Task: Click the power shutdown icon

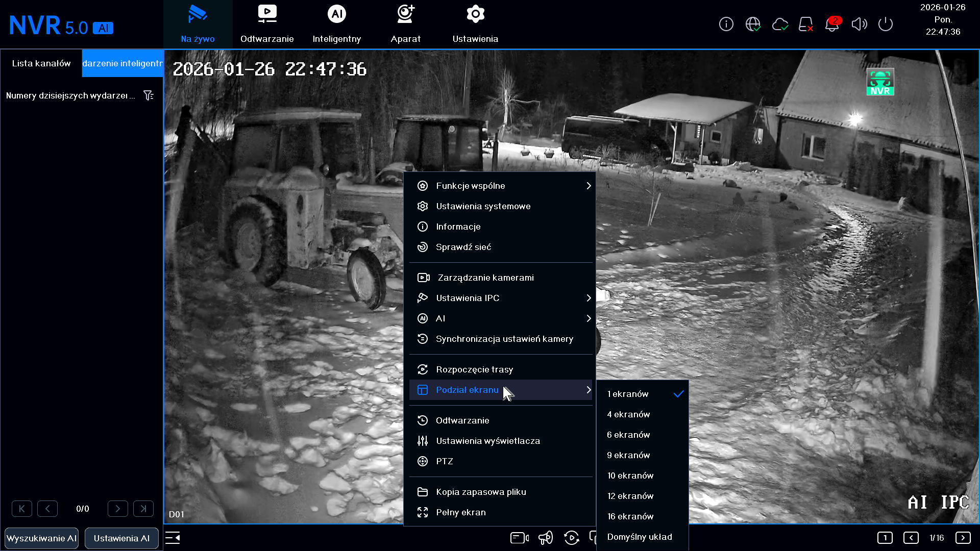Action: click(886, 24)
